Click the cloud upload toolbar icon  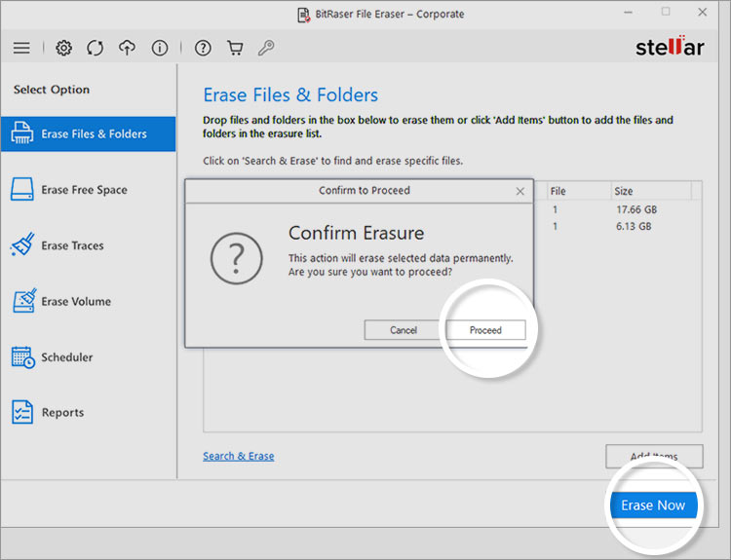128,48
